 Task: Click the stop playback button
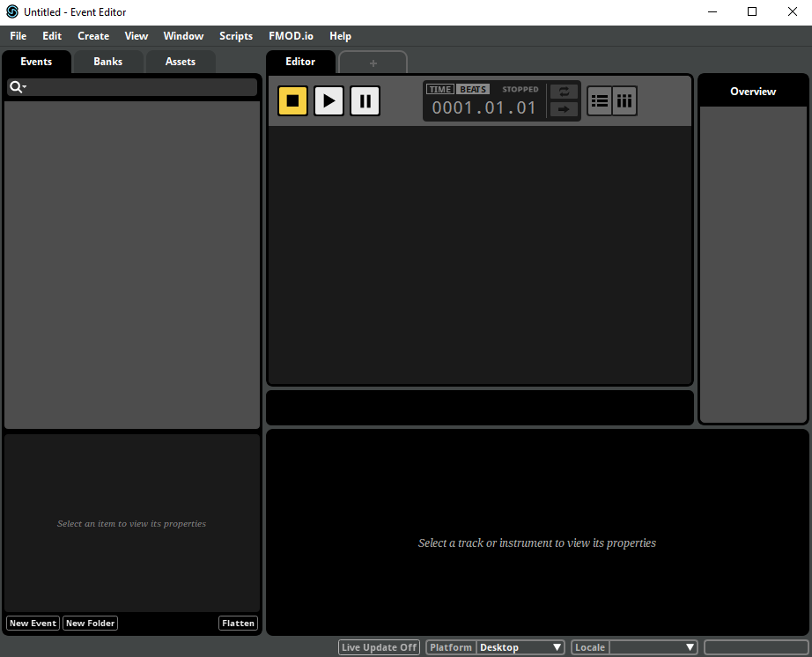[x=292, y=100]
